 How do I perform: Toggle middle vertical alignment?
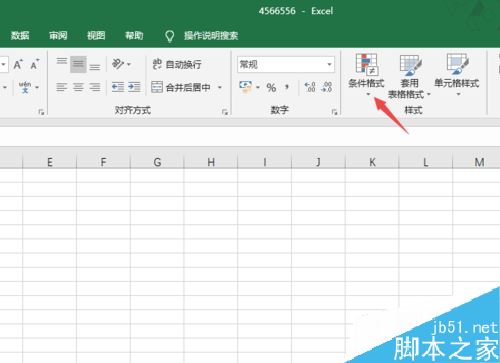click(x=78, y=64)
